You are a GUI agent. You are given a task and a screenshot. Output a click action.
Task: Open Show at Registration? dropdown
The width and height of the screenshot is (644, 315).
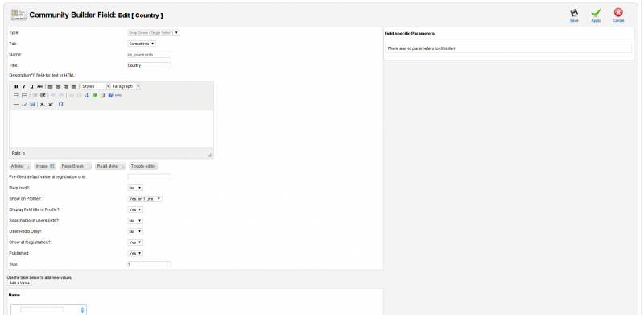(135, 242)
